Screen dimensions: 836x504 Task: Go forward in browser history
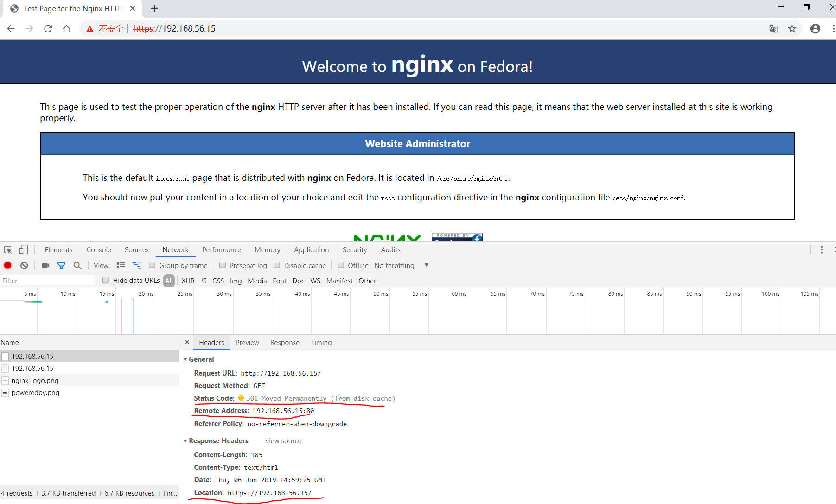point(30,29)
